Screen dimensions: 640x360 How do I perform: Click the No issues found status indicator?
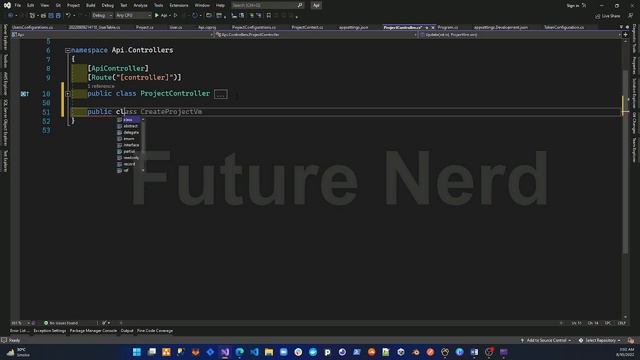point(61,323)
